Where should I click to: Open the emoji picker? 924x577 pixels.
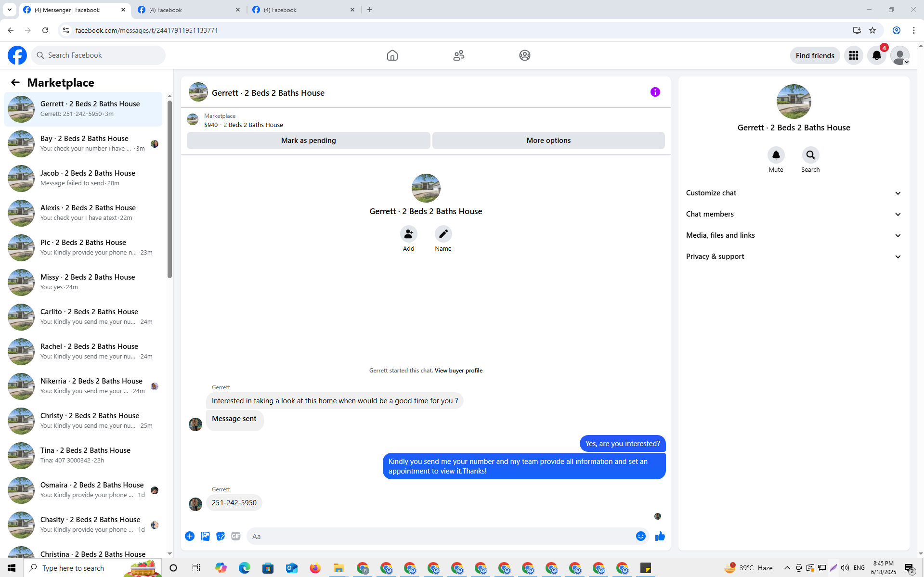pos(641,536)
